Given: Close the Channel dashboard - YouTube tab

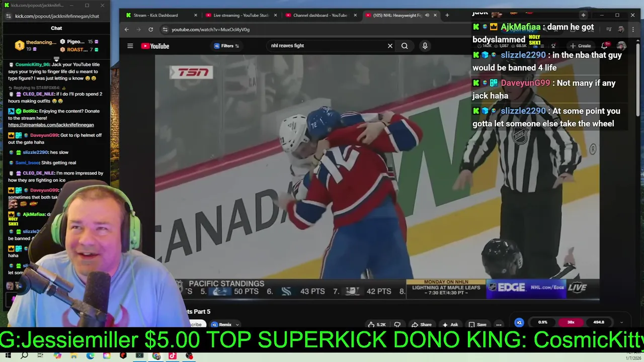Looking at the screenshot, I should click(x=355, y=15).
